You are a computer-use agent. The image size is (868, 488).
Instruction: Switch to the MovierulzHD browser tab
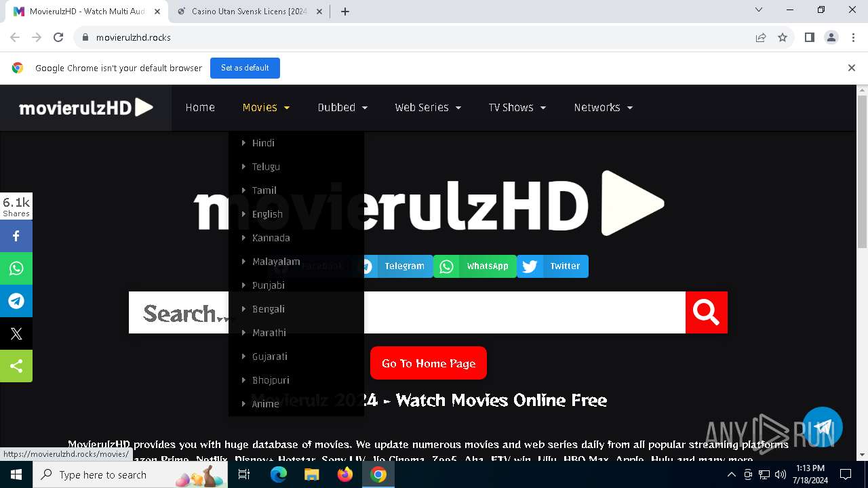click(x=86, y=12)
